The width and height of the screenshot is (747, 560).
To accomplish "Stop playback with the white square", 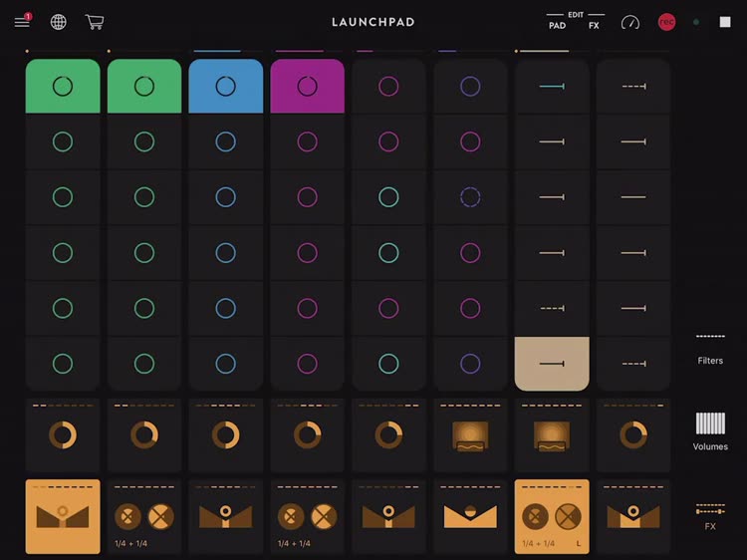I will point(725,22).
